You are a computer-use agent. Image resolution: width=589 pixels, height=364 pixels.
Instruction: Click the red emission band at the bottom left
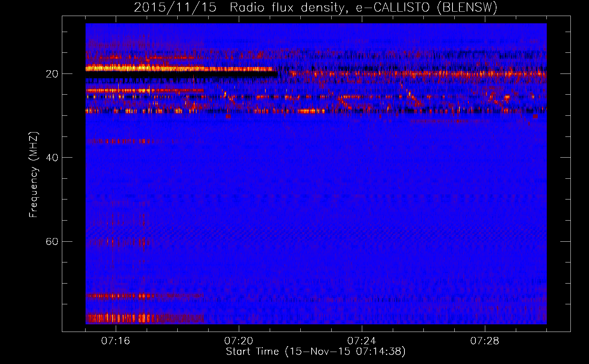click(x=145, y=318)
